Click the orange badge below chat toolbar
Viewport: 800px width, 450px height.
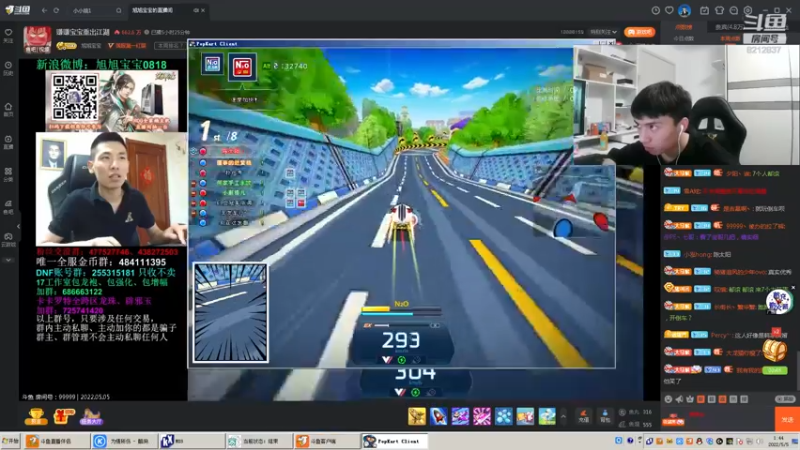(x=673, y=421)
